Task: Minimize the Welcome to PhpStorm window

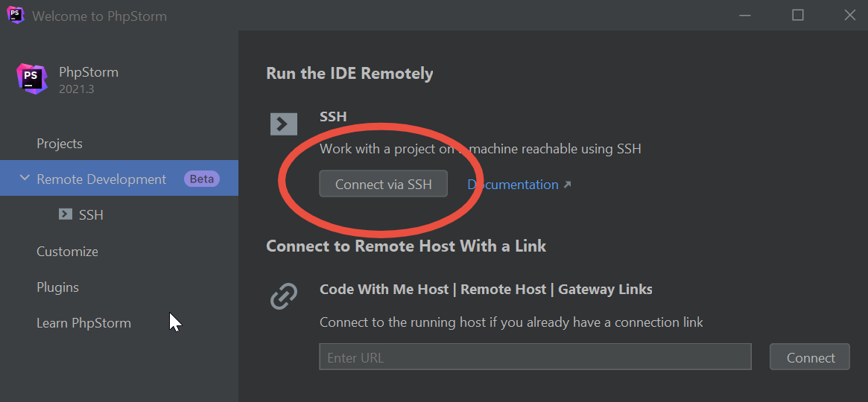Action: pos(746,15)
